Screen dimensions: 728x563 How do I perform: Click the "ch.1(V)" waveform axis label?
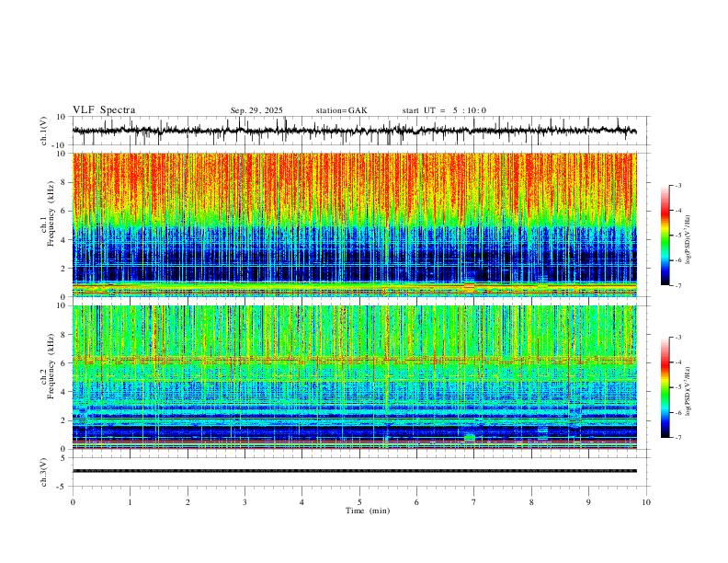pyautogui.click(x=44, y=131)
